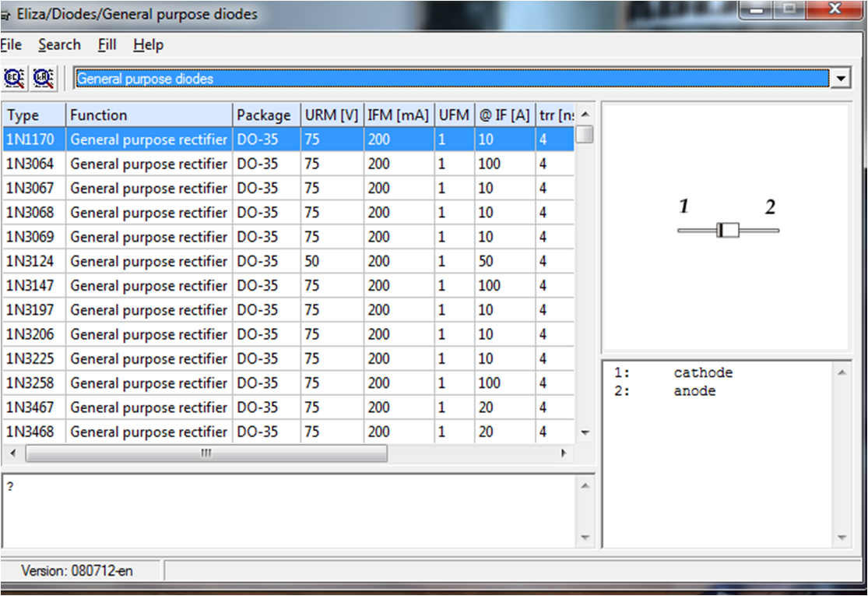Expand the General purpose diodes category dropdown arrow
Viewport: 868px width, 596px height.
click(840, 79)
